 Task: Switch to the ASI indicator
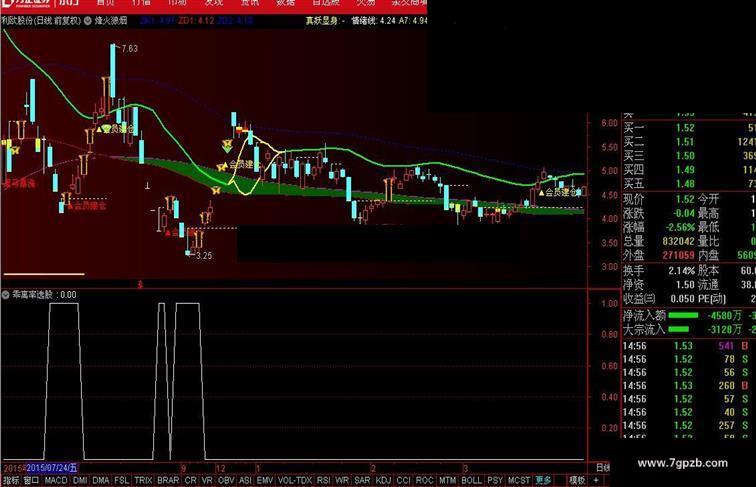pyautogui.click(x=245, y=480)
